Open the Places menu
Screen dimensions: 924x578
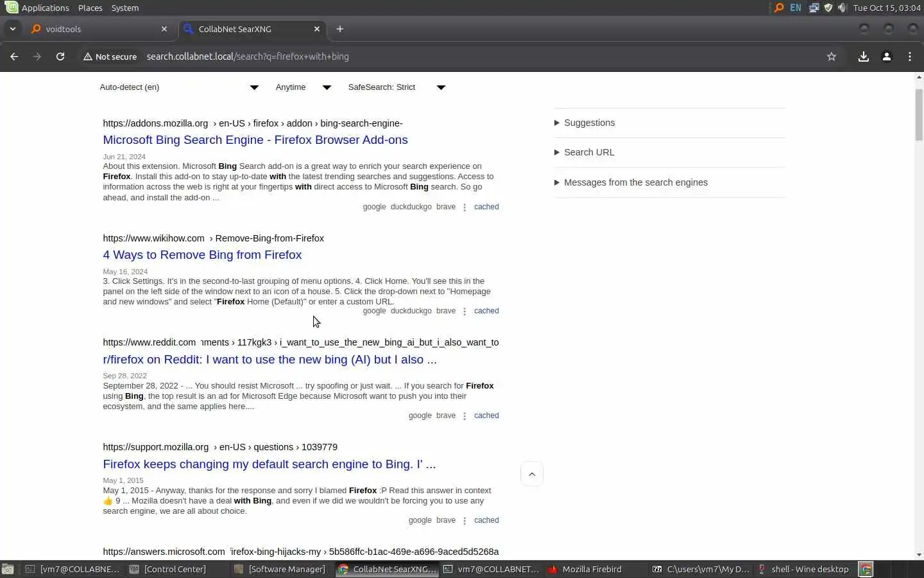click(x=90, y=8)
